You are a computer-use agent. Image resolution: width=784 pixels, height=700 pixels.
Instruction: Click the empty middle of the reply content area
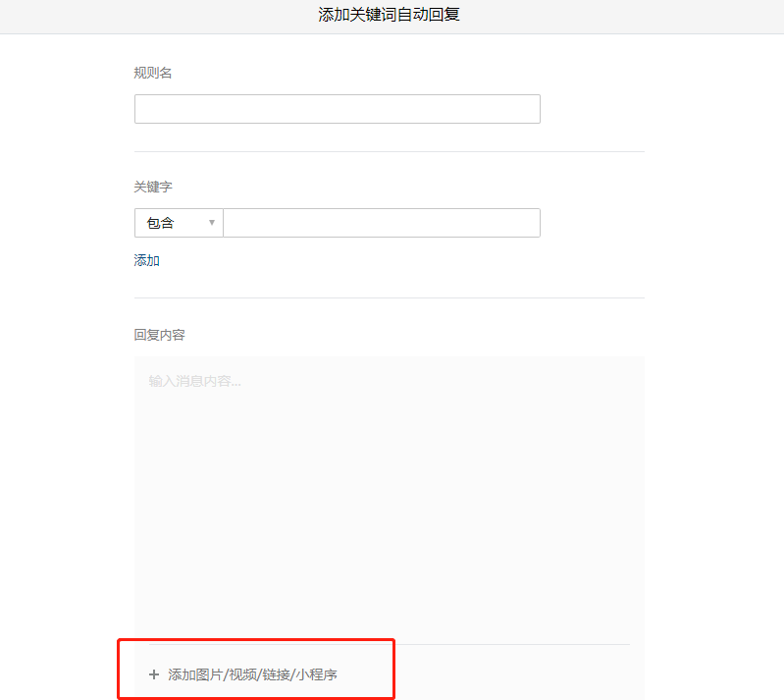click(x=389, y=501)
